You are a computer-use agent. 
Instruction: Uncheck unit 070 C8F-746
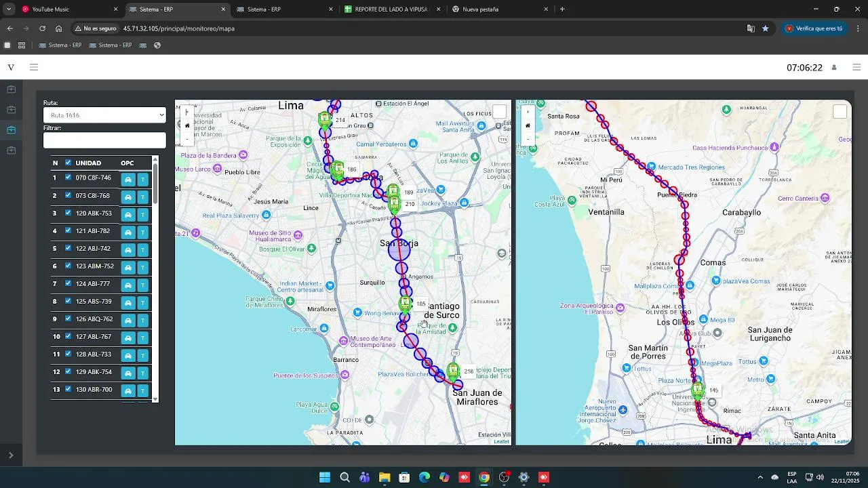(x=68, y=178)
